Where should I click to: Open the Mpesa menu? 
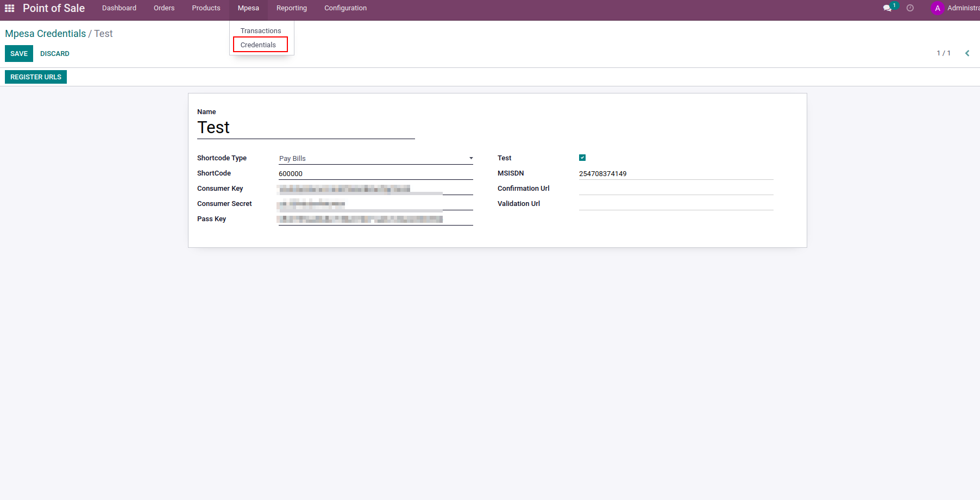click(x=248, y=8)
